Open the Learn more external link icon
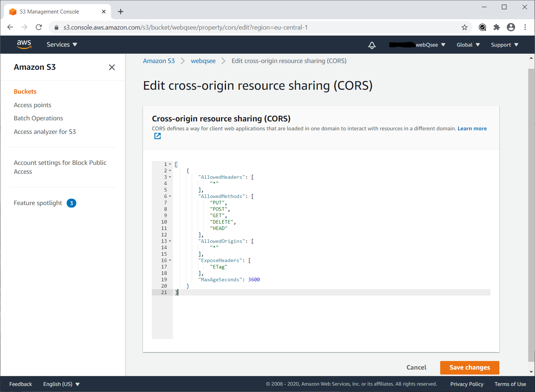The width and height of the screenshot is (535, 392). click(158, 136)
